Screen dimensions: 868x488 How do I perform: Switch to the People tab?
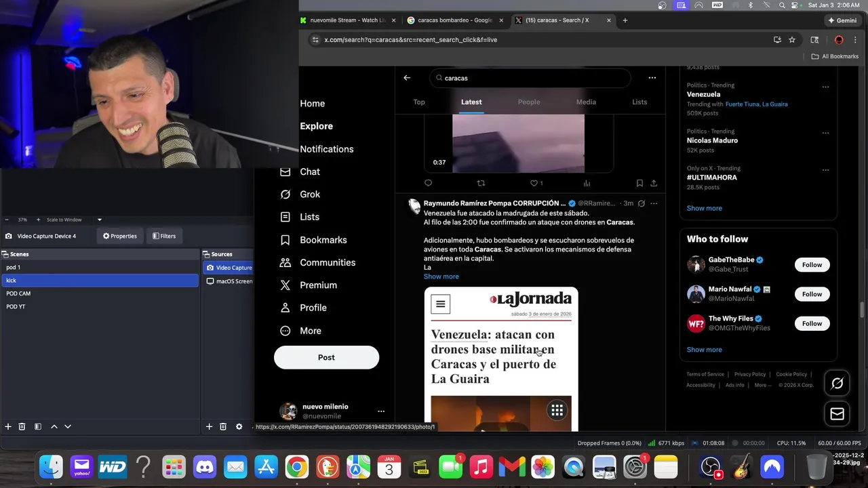(x=529, y=102)
